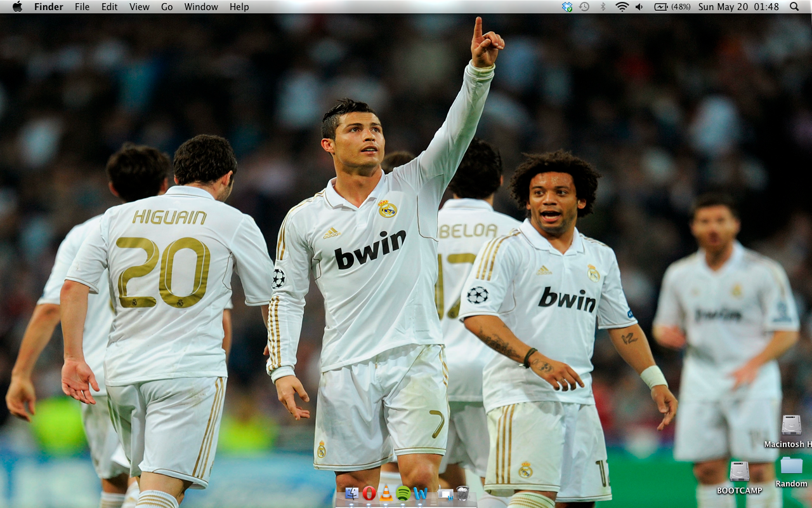Open VLC media player in Dock
The image size is (812, 508).
pos(386,493)
